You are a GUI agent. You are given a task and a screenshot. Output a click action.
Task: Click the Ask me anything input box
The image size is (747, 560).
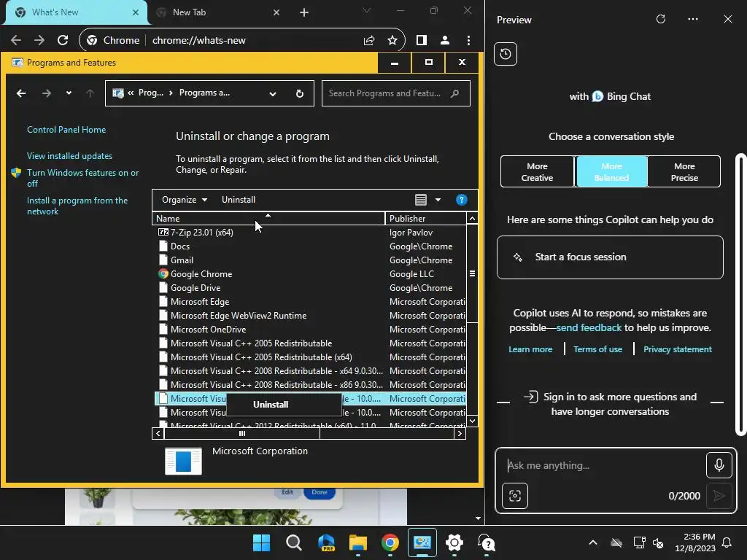pyautogui.click(x=603, y=465)
